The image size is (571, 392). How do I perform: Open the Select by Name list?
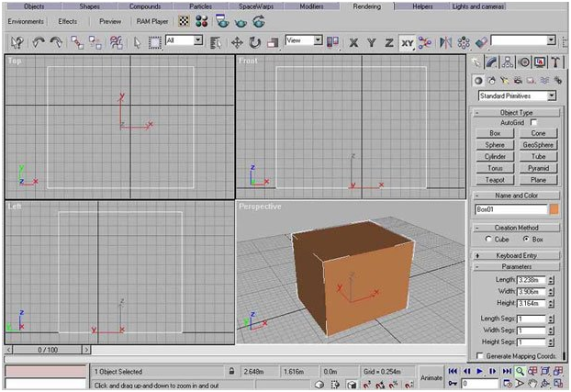tap(215, 42)
